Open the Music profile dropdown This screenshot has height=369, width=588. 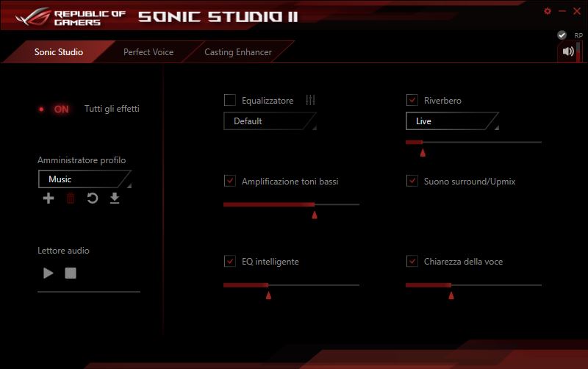point(85,179)
